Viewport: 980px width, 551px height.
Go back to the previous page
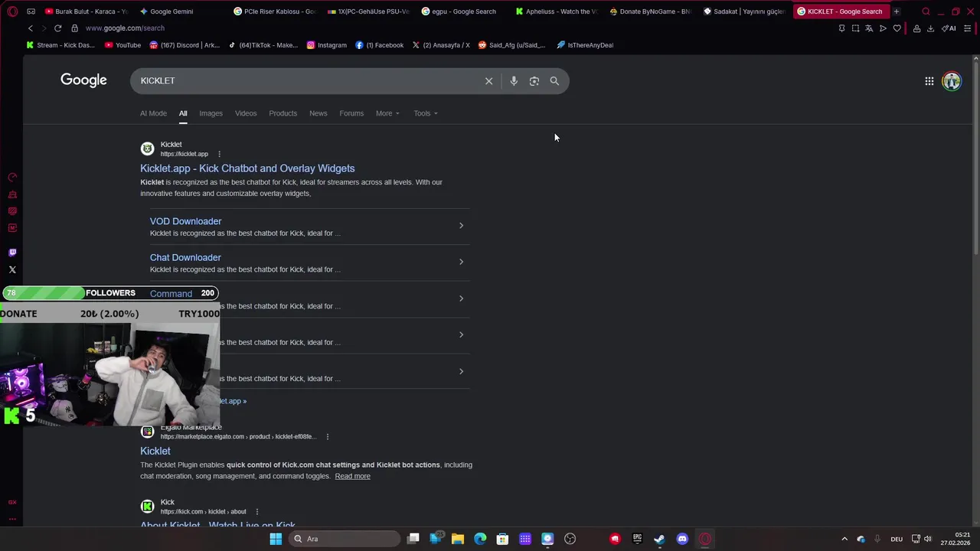click(31, 28)
